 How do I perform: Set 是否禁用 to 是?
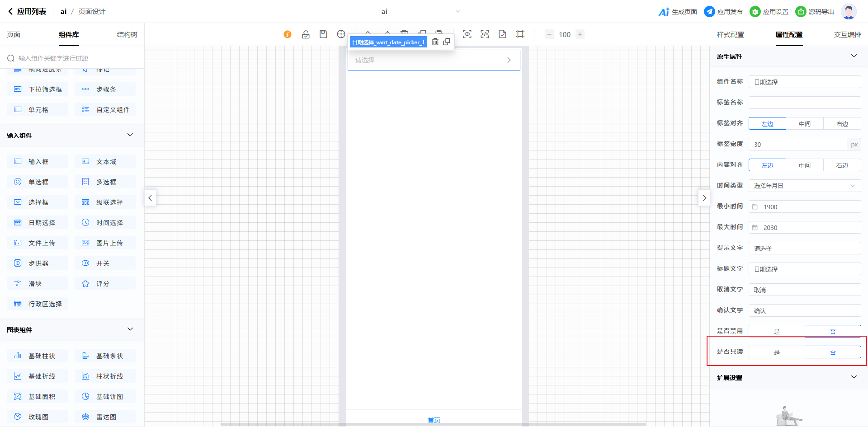click(x=777, y=331)
